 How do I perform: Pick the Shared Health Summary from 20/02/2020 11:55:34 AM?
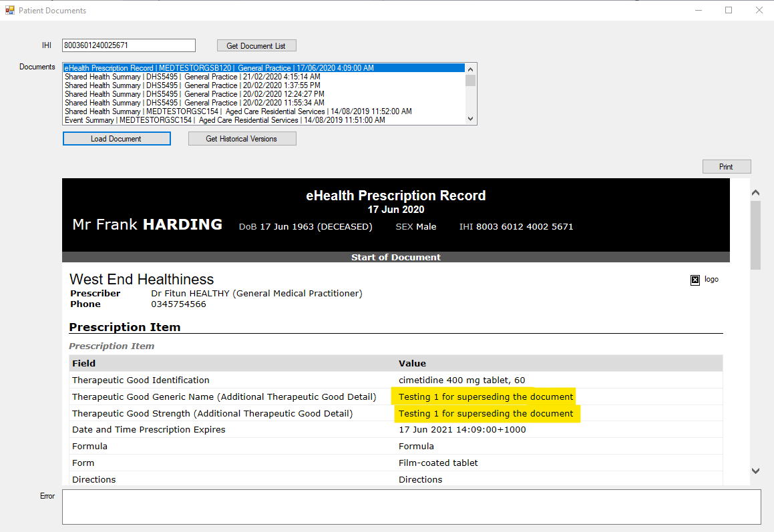click(x=194, y=103)
